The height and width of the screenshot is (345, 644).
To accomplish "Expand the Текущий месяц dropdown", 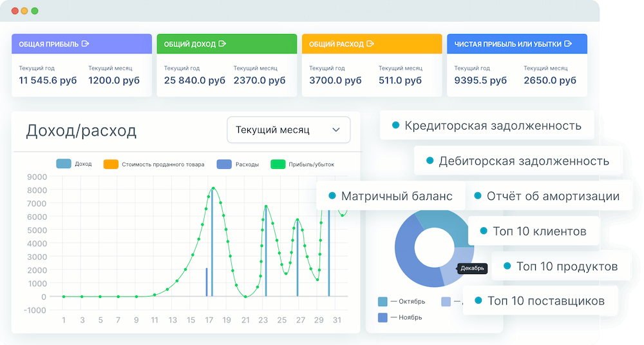I will (x=288, y=130).
